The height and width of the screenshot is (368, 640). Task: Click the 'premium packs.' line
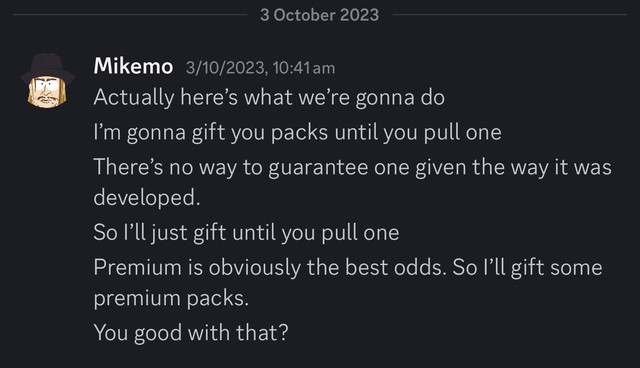pos(171,298)
